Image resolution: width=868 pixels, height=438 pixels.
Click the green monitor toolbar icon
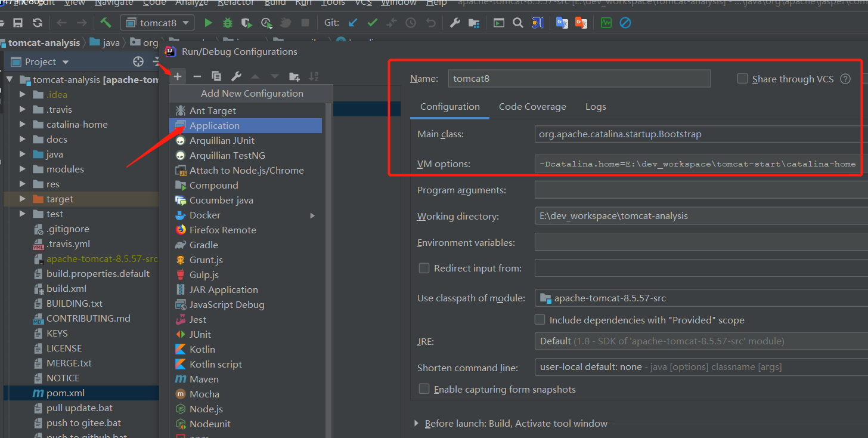point(606,23)
